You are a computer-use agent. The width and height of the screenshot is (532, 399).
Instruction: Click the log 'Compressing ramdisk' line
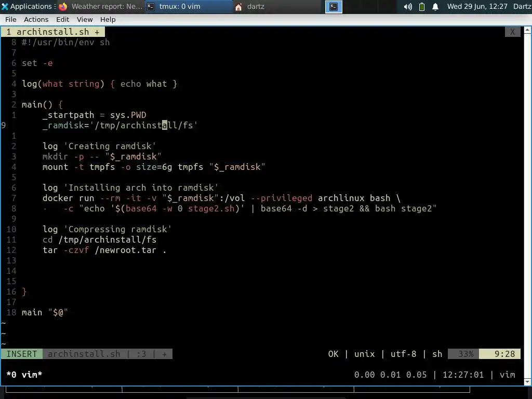[x=107, y=229]
